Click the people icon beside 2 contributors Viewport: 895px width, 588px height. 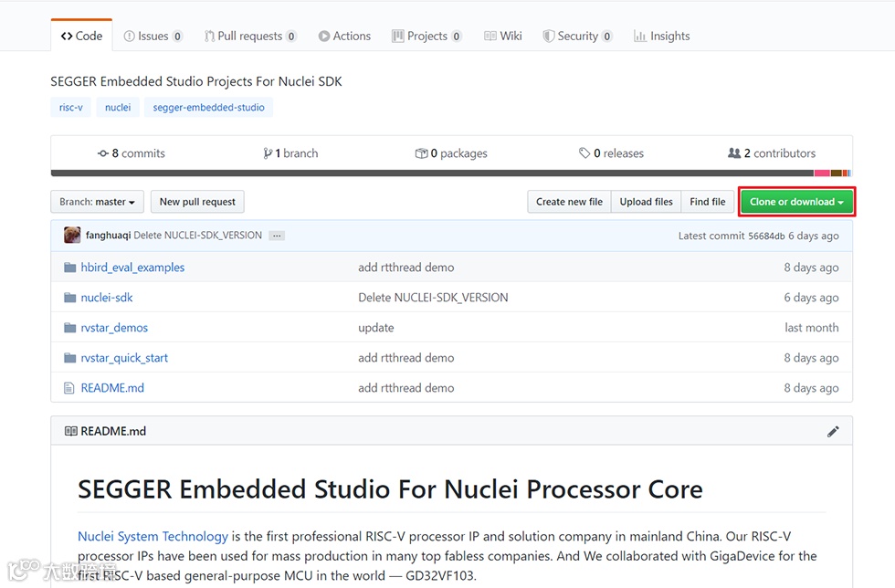[734, 153]
